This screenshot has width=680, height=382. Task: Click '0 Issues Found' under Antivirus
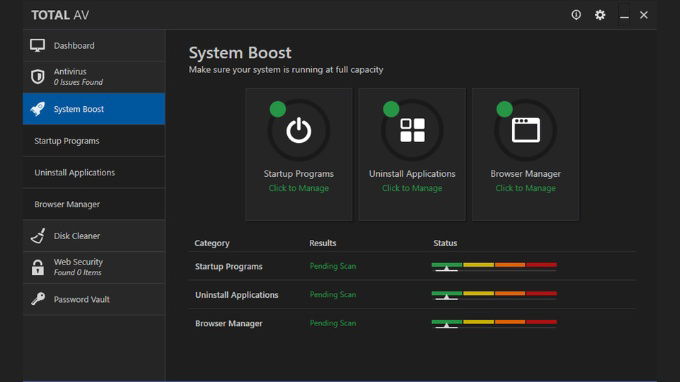[x=78, y=82]
